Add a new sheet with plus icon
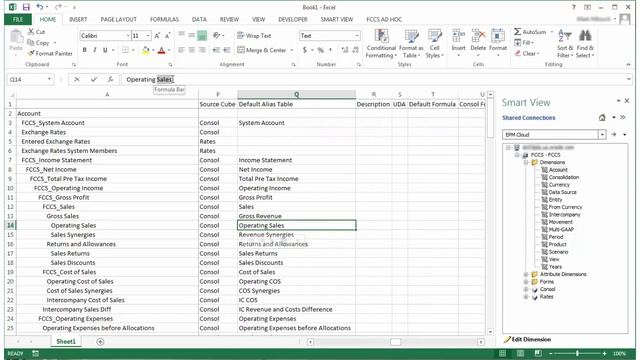The width and height of the screenshot is (640, 360). point(100,342)
